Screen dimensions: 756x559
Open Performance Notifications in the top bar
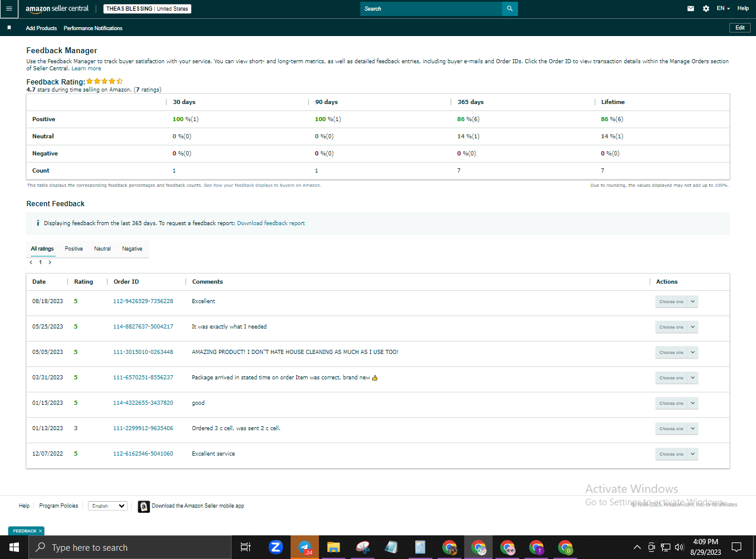[x=93, y=28]
